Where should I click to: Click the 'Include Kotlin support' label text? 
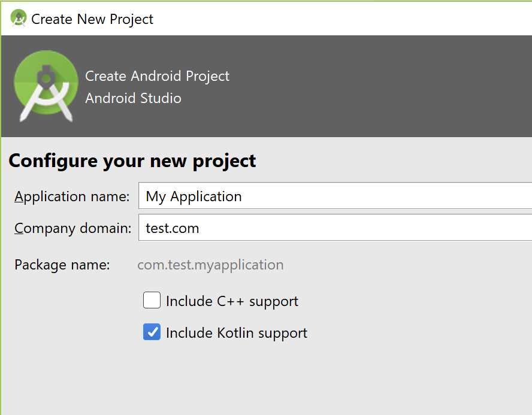[x=237, y=334]
